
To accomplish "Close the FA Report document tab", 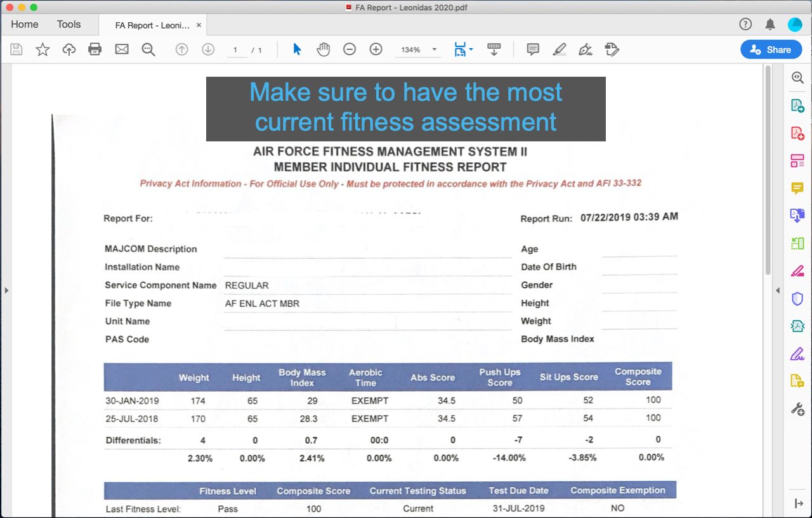I will (x=199, y=25).
